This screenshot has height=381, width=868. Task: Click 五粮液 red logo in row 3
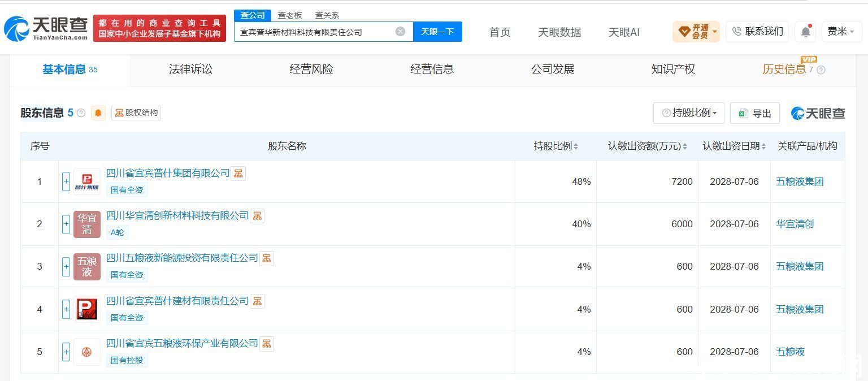click(87, 267)
